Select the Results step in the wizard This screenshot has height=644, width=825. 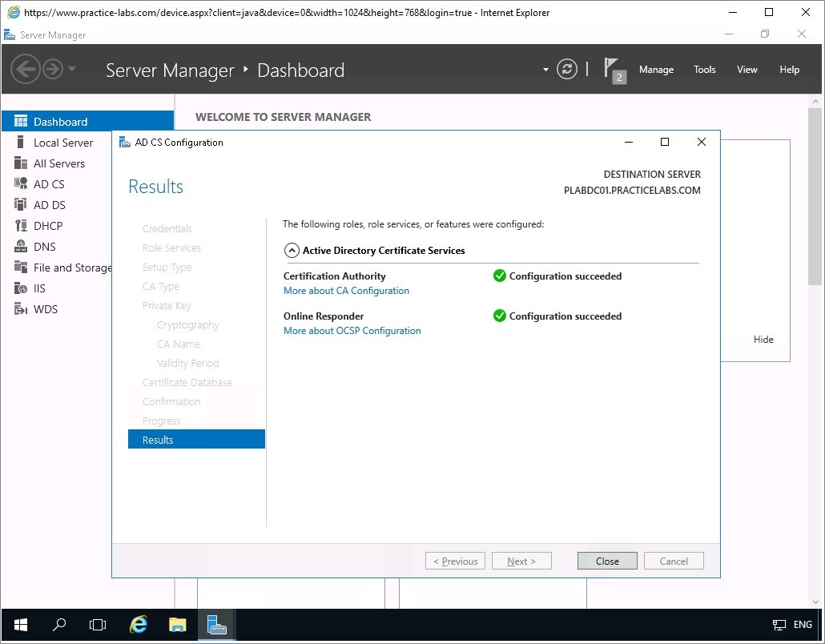(x=196, y=439)
